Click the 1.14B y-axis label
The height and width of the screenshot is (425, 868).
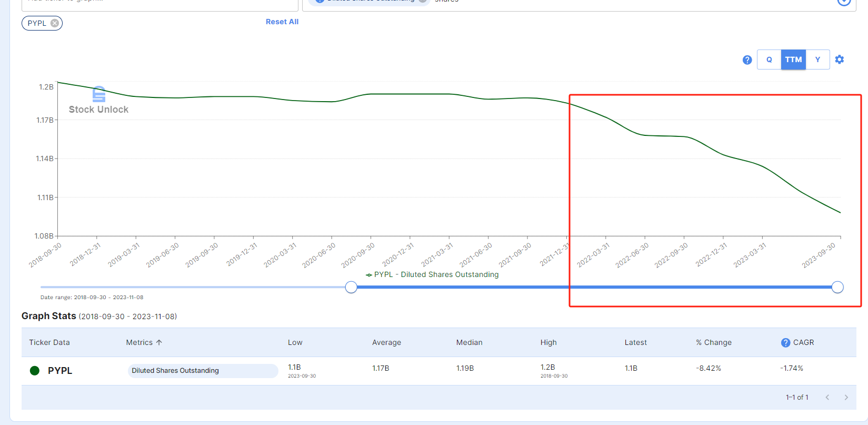(45, 159)
